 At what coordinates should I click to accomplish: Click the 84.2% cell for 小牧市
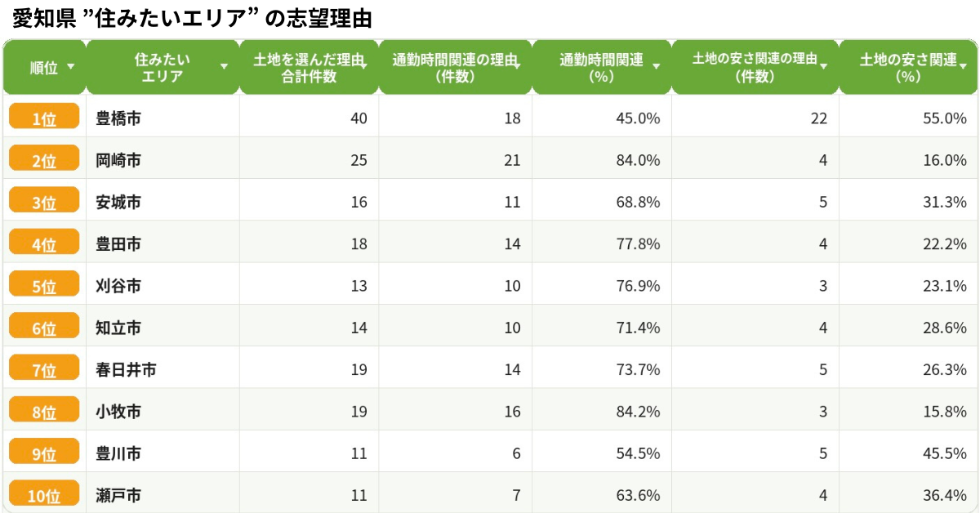(639, 411)
